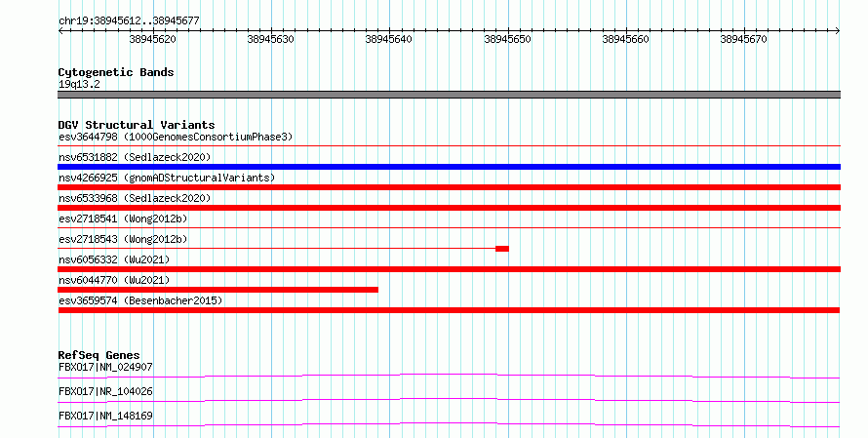
Task: Click ruler position 38945660
Action: click(x=625, y=39)
